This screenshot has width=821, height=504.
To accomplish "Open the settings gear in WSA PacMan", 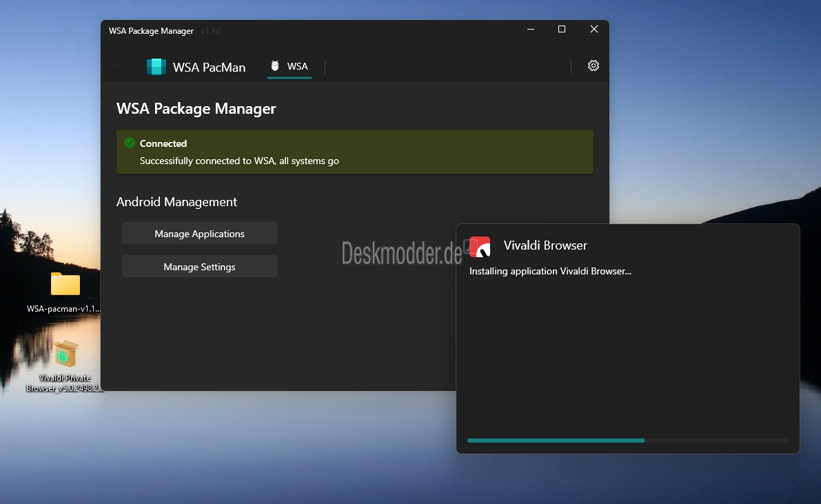I will tap(594, 65).
